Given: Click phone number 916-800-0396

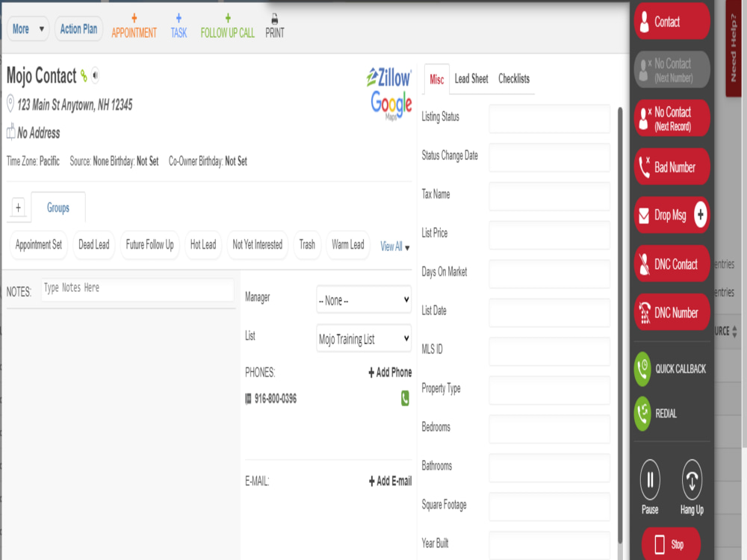Looking at the screenshot, I should tap(276, 399).
